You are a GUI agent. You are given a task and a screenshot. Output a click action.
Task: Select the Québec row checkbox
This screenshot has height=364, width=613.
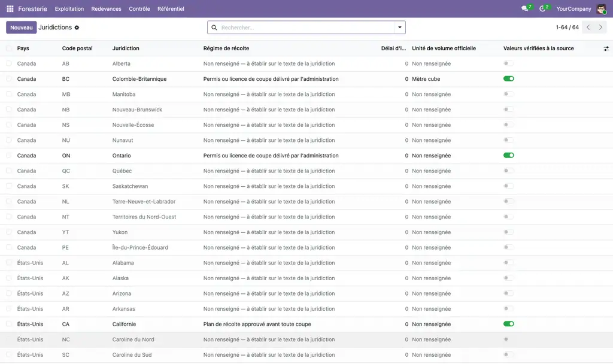[9, 171]
